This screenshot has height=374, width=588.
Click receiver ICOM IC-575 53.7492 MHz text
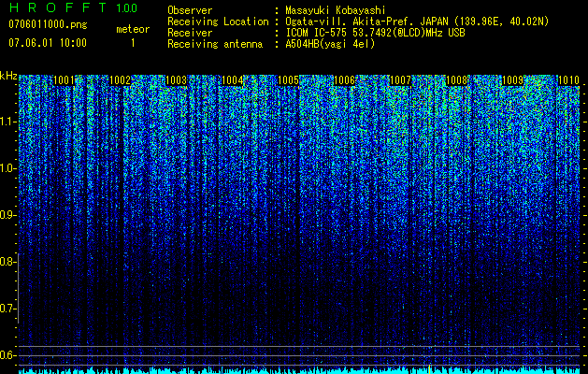[x=375, y=33]
